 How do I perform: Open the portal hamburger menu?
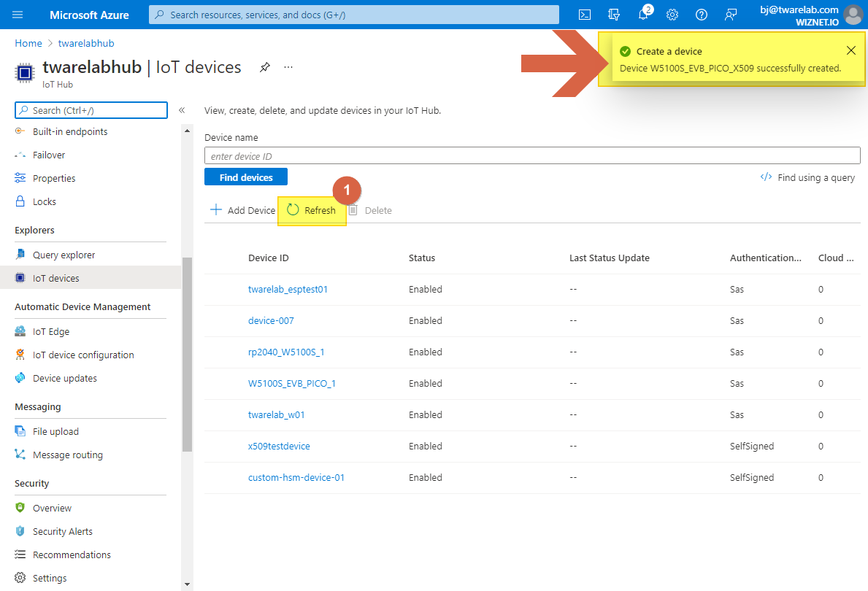click(x=18, y=15)
